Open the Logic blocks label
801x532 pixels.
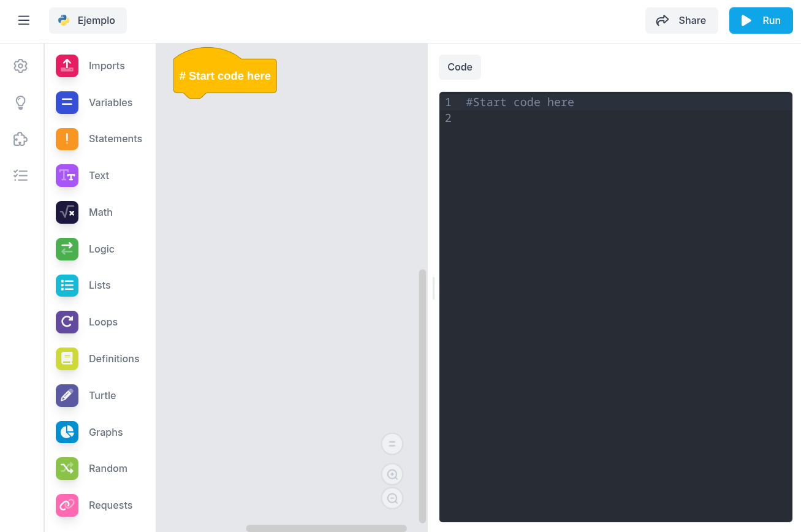[102, 249]
